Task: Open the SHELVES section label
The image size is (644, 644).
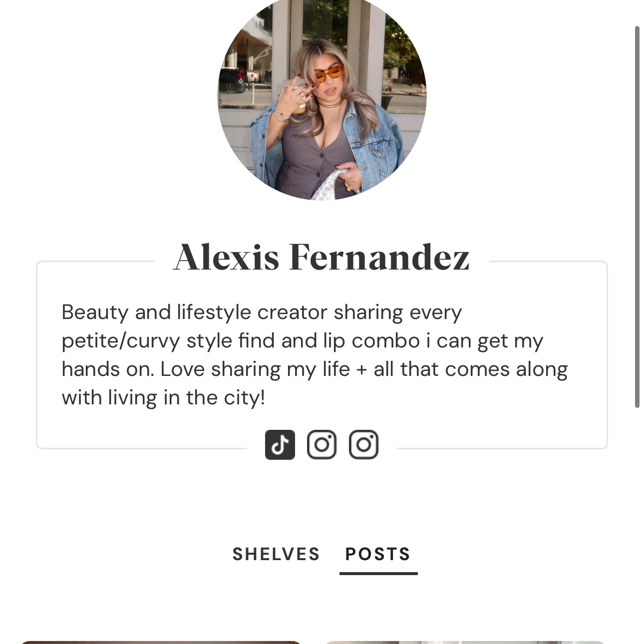Action: click(276, 554)
